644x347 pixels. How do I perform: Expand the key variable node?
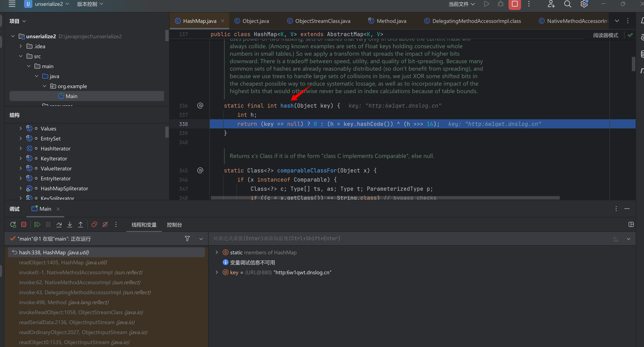click(217, 272)
